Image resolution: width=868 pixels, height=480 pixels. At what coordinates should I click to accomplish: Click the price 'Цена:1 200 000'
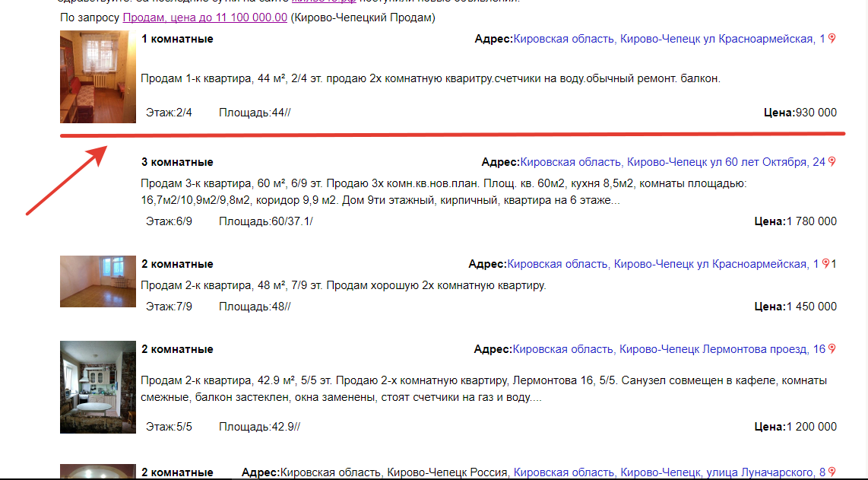pos(796,427)
